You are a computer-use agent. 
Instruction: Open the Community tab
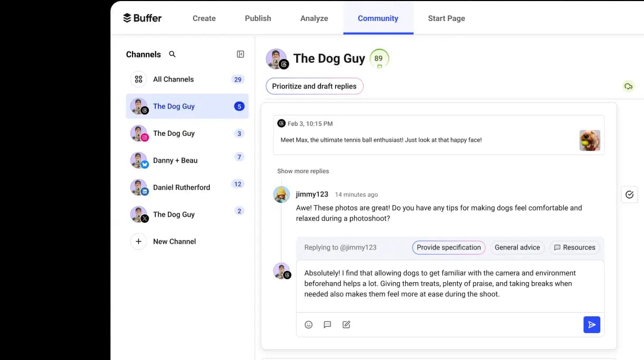[x=378, y=18]
